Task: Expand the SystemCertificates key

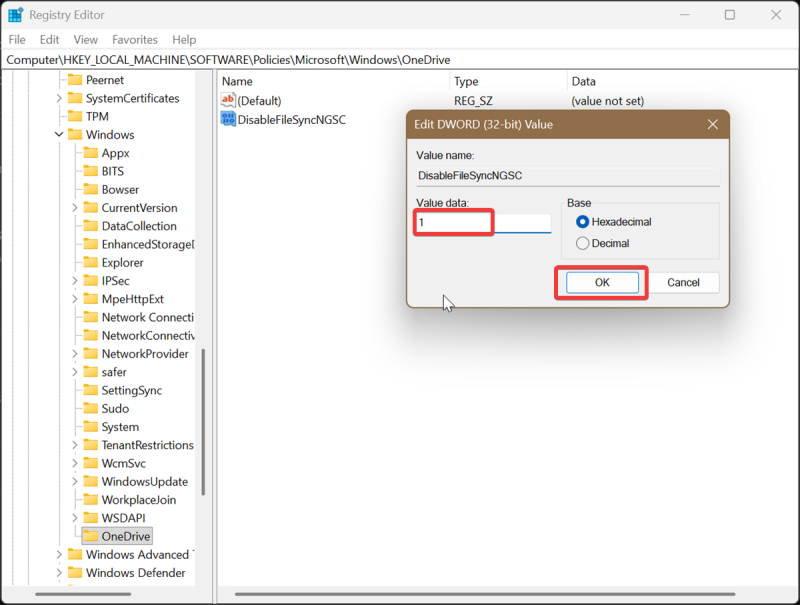Action: coord(59,98)
